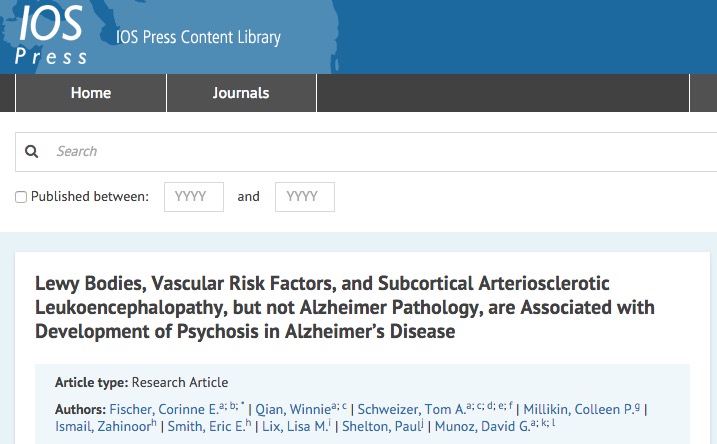717x444 pixels.
Task: Click the first YYYY year field
Action: pos(194,197)
